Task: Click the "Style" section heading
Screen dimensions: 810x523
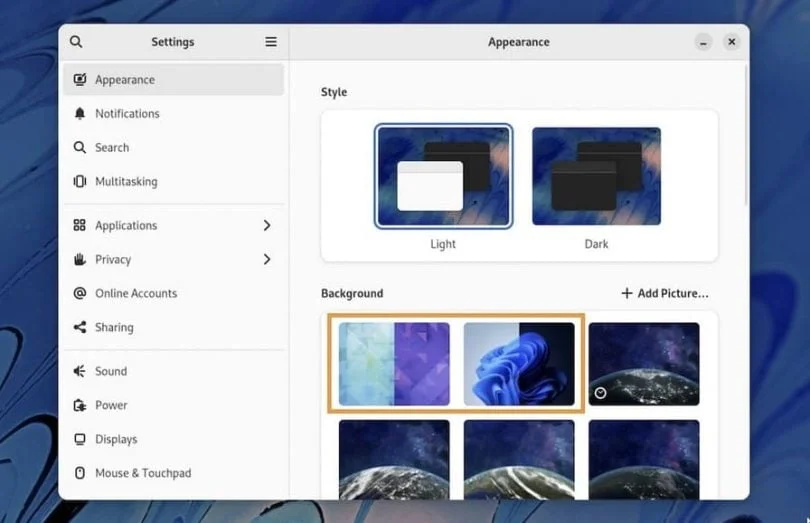Action: pos(334,92)
